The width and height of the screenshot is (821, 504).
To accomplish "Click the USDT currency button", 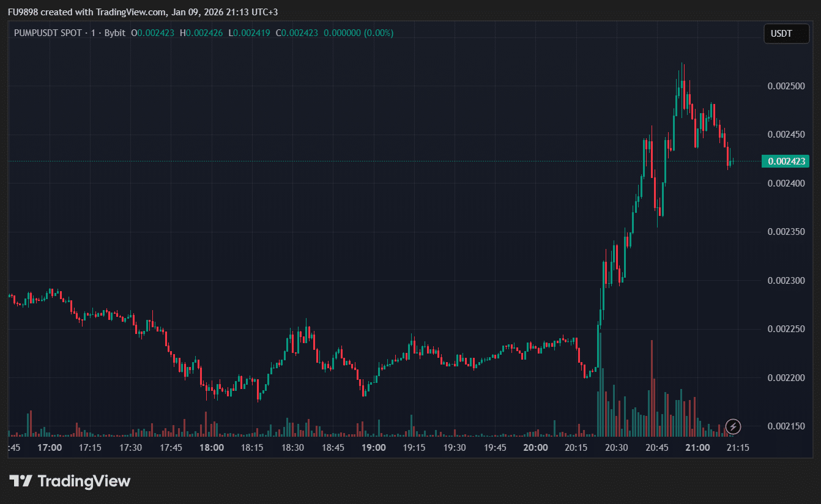I will point(786,34).
